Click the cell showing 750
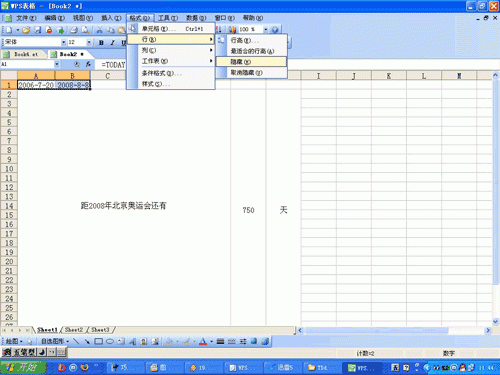This screenshot has height=375, width=500. point(248,210)
